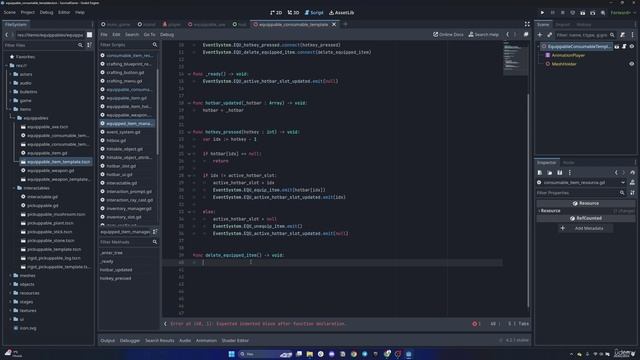640x360 pixels.
Task: Add a new scene tab with plus
Action: click(x=345, y=24)
